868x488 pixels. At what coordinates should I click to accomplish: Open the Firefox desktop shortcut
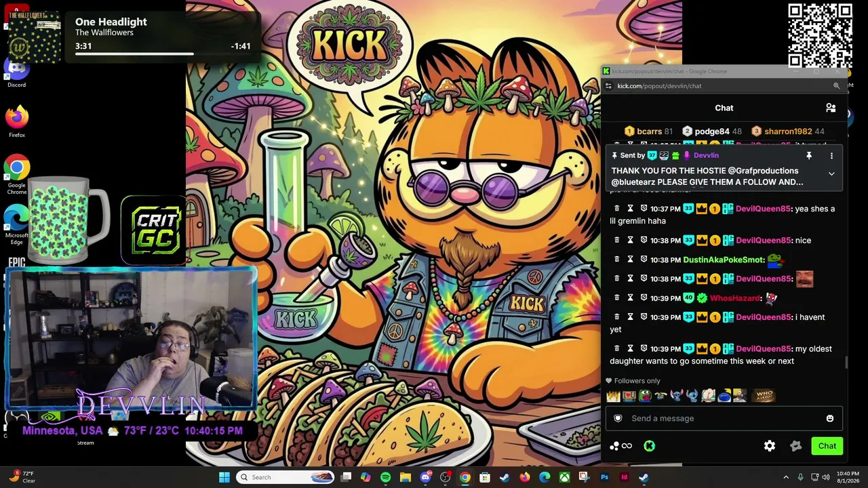pos(17,122)
